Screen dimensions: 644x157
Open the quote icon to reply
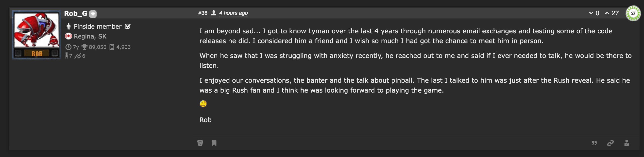(x=594, y=143)
